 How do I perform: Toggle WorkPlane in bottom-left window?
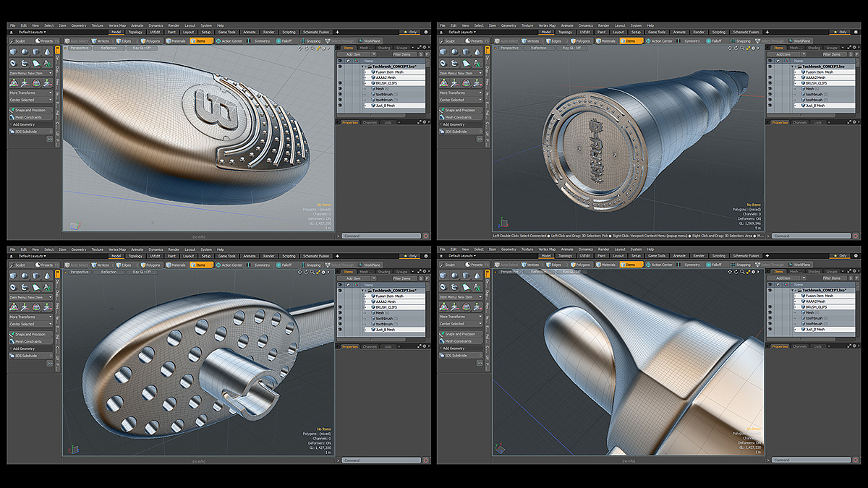(370, 265)
